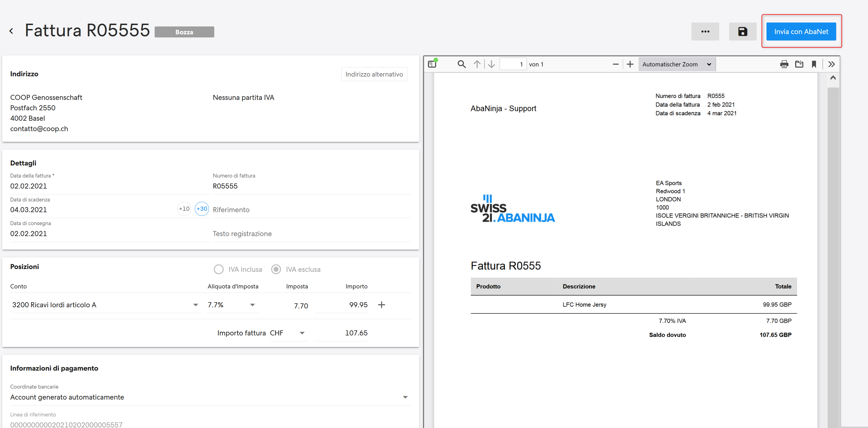Apply the +30 days due date toggle
The image size is (868, 428).
(x=202, y=209)
